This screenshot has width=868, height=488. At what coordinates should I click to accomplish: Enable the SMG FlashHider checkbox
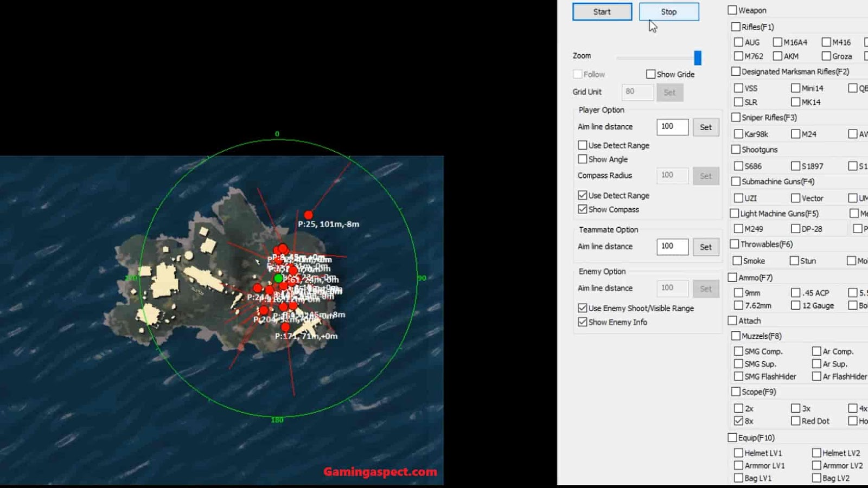pos(738,376)
